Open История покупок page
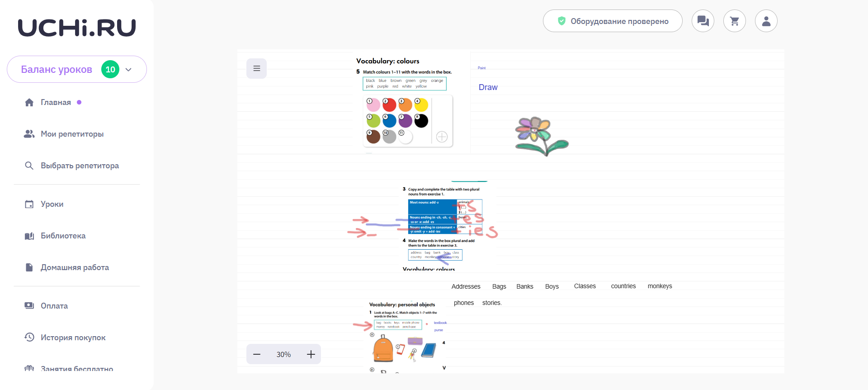The image size is (868, 390). coord(73,338)
